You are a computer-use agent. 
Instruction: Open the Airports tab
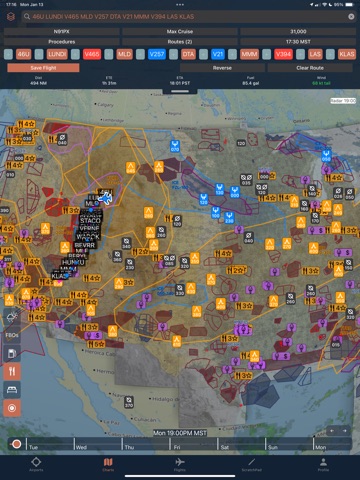[x=36, y=464]
